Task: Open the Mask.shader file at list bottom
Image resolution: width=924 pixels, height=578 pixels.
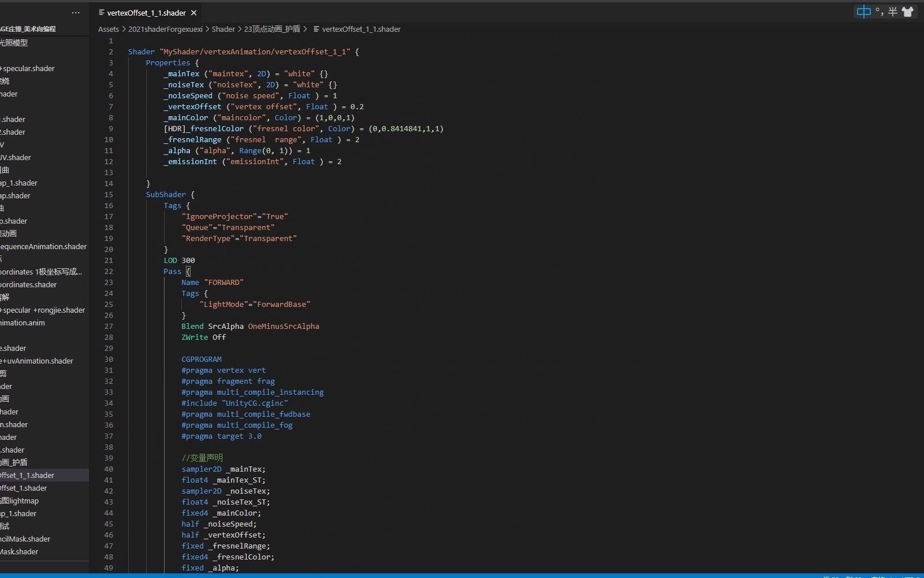Action: [19, 551]
